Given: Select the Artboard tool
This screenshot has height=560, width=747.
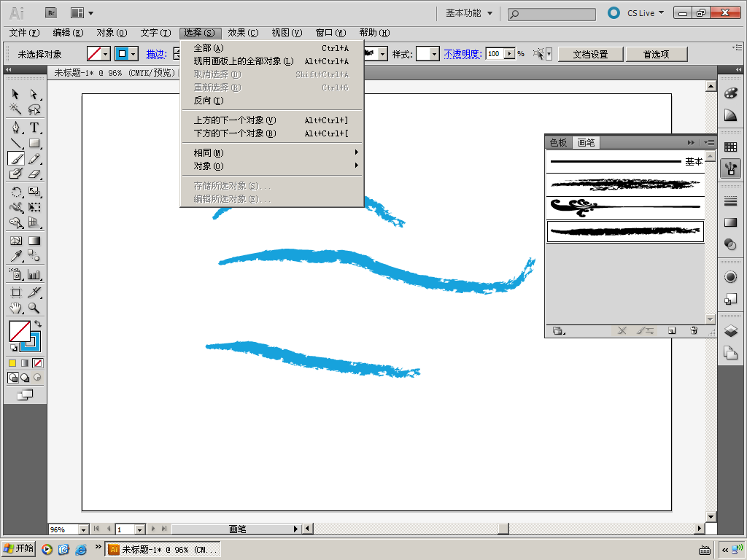Looking at the screenshot, I should [x=15, y=292].
